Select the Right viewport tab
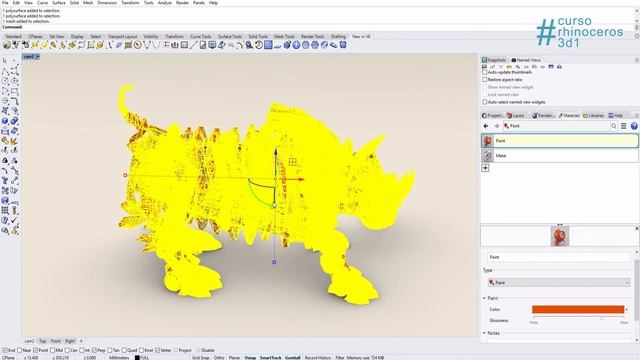This screenshot has width=640, height=360. coord(70,341)
